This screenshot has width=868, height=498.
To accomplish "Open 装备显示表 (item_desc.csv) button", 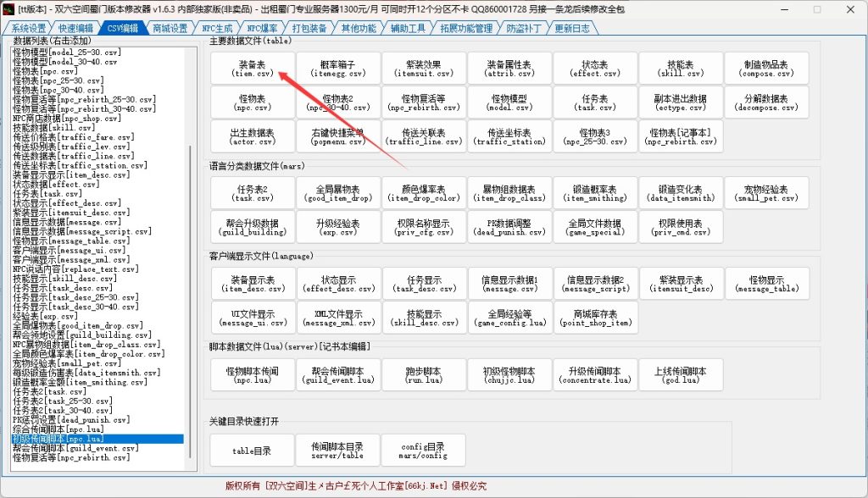I will (x=253, y=284).
